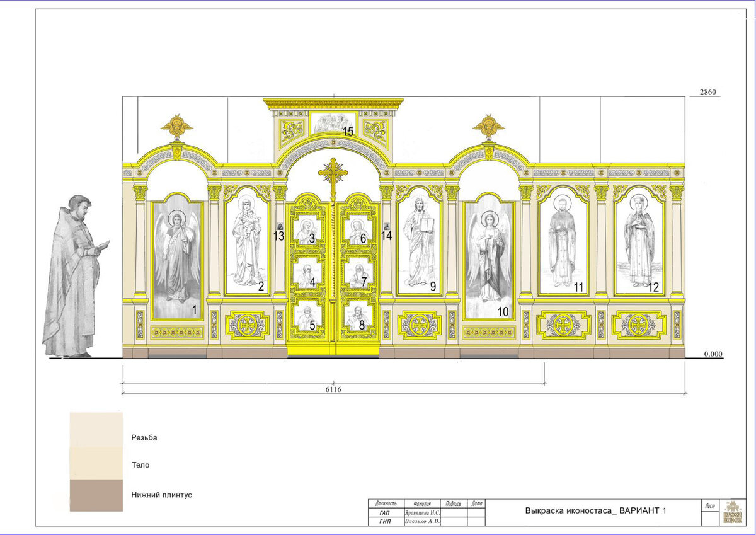Click the 'Нижний плинтус' brown swatch

(96, 495)
